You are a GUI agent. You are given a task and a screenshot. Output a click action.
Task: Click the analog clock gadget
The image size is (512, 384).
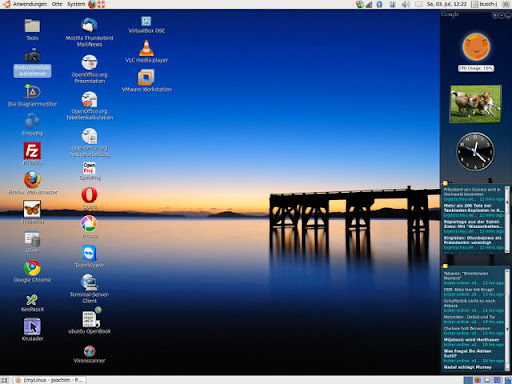475,152
